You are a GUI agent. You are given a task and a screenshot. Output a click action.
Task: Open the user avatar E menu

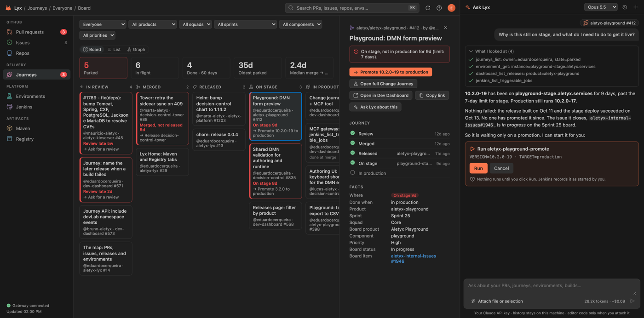point(451,8)
